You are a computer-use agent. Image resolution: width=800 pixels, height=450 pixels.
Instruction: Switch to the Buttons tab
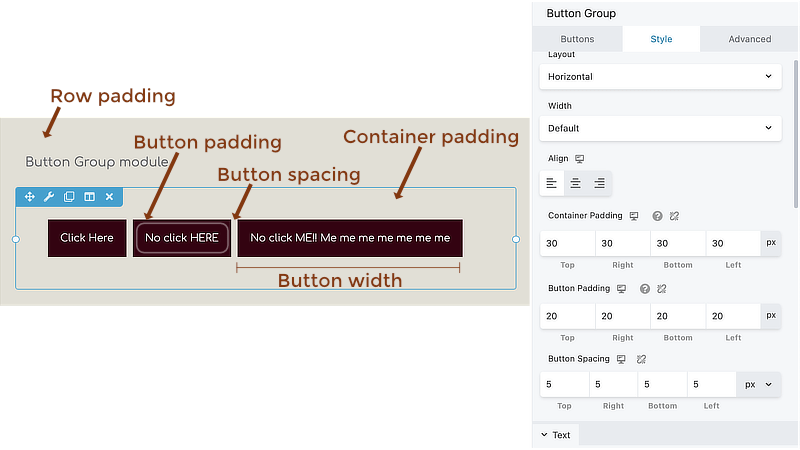577,39
